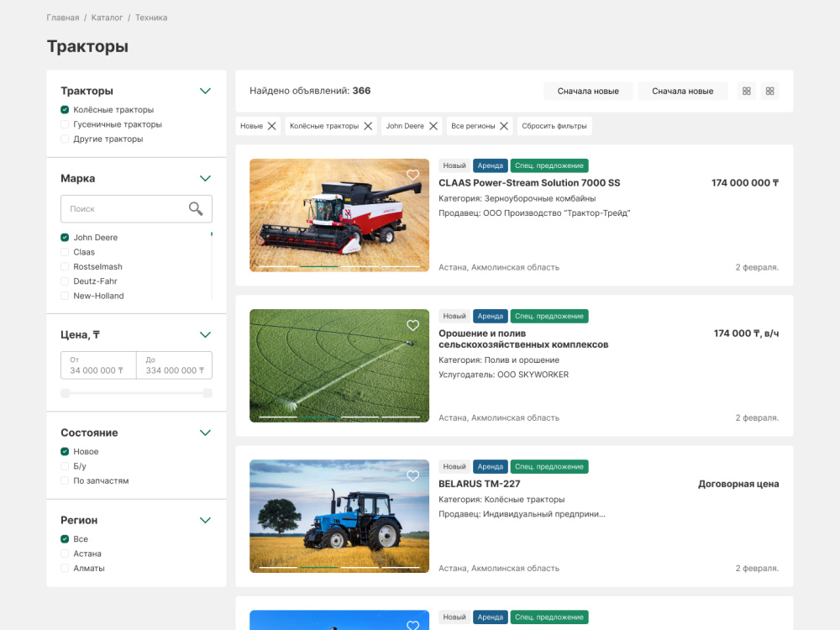Check the 'Алматы' region checkbox

pyautogui.click(x=65, y=568)
